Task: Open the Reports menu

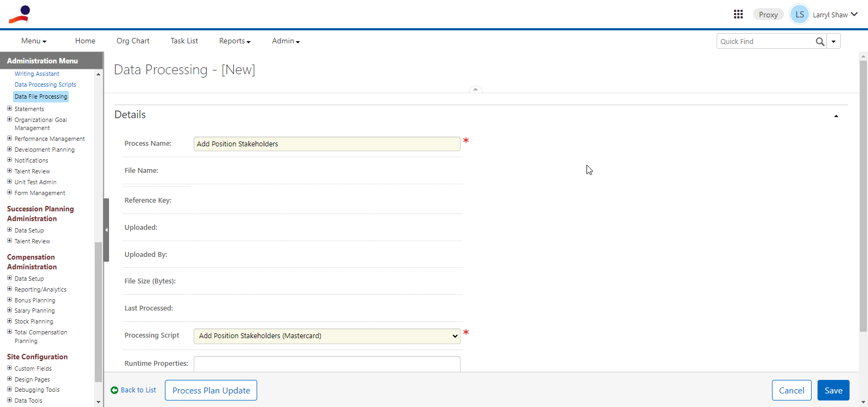Action: [234, 41]
